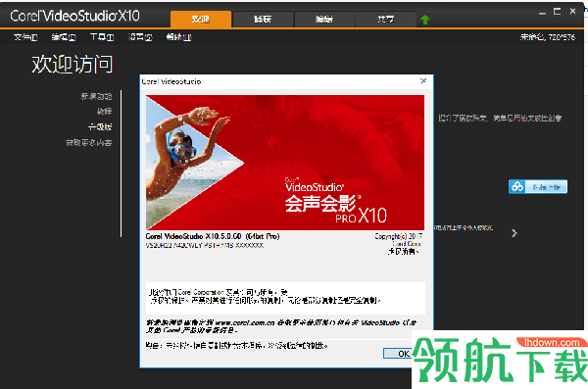The height and width of the screenshot is (389, 588).
Task: Open the 文件(F) menu
Action: pyautogui.click(x=25, y=37)
